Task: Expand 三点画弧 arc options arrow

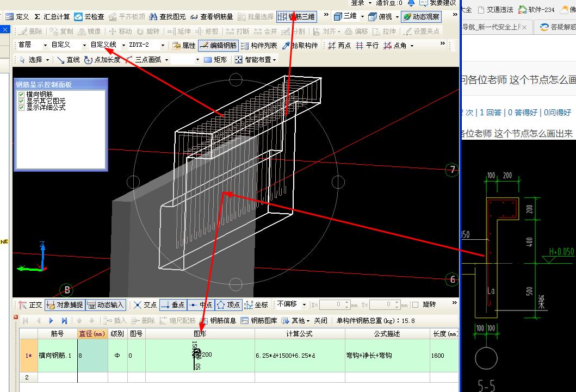Action: (x=167, y=60)
